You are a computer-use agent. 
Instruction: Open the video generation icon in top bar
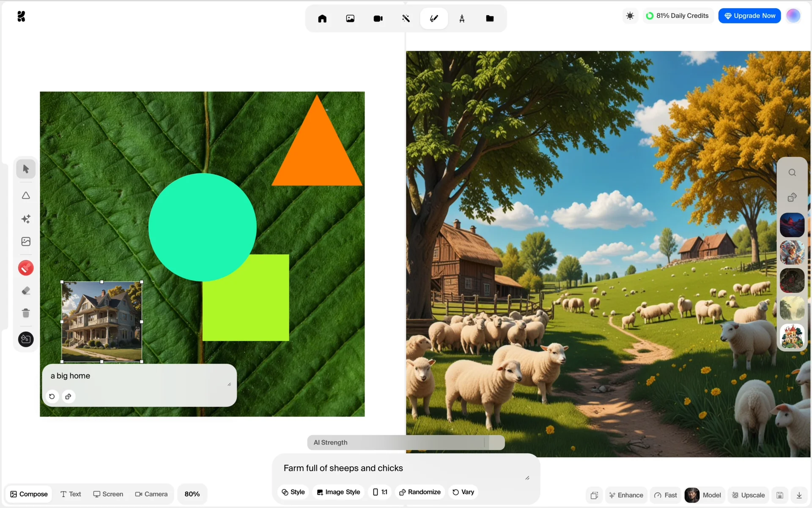[x=378, y=19]
